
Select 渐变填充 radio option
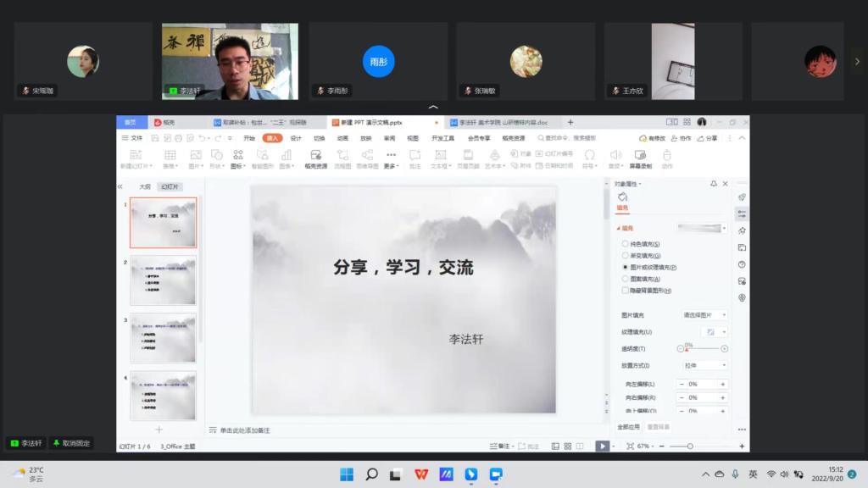click(x=626, y=255)
